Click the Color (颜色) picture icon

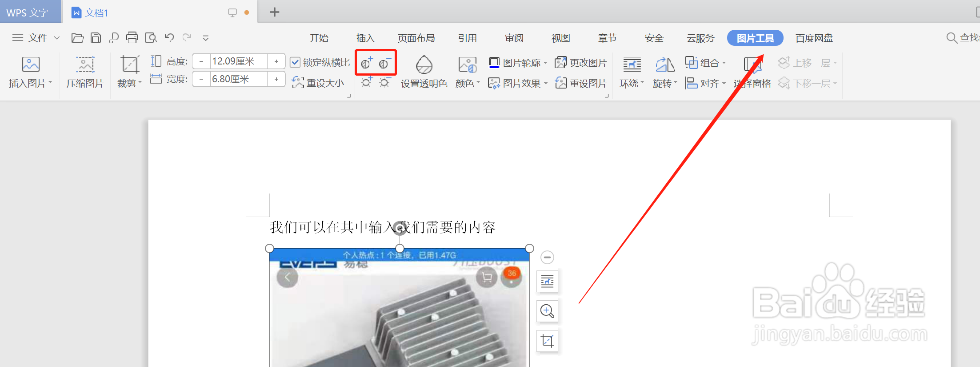coord(468,65)
